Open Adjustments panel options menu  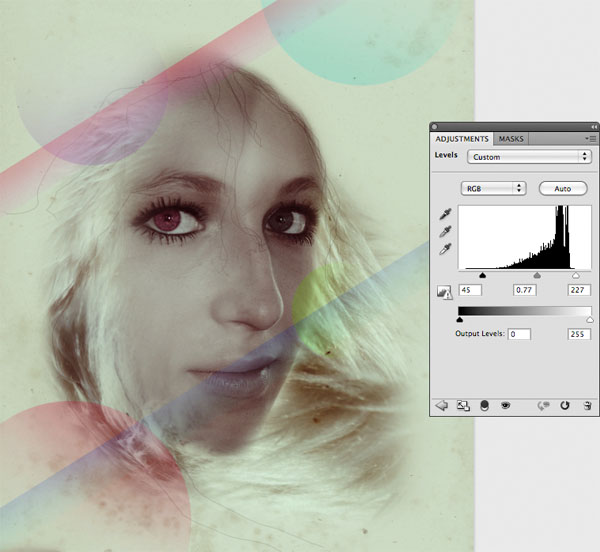point(591,138)
